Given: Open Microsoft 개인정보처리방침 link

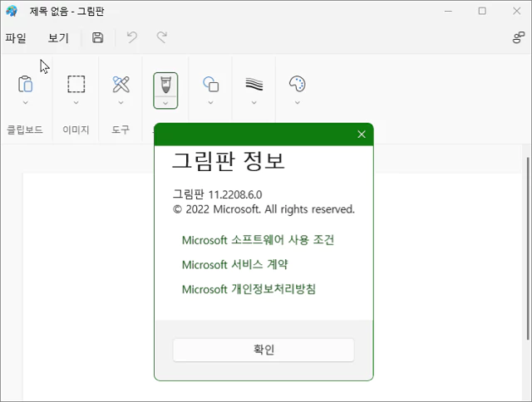Looking at the screenshot, I should (249, 289).
